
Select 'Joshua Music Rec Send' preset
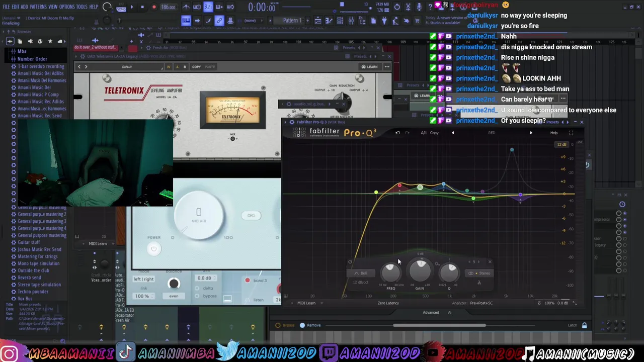[39, 249]
